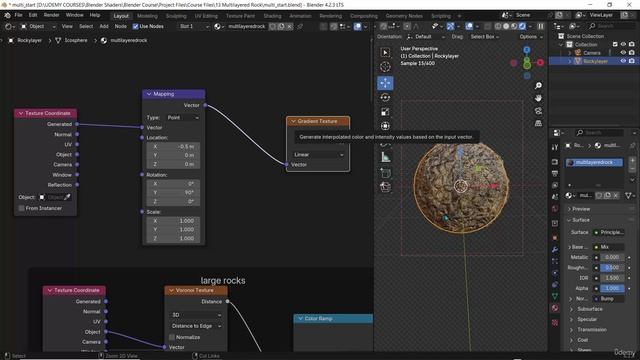Open the Voronoi 3D dimensions dropdown
The image size is (640, 360).
tap(196, 315)
